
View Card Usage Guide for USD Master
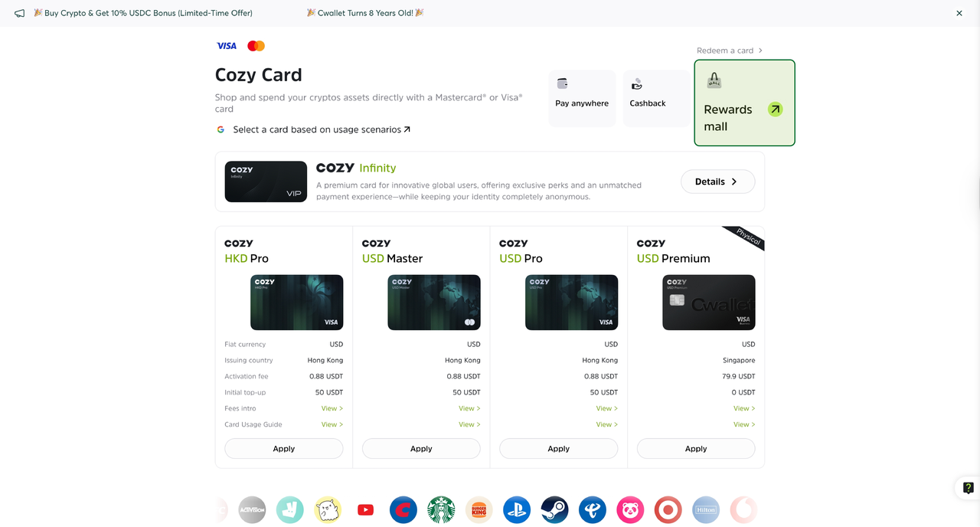469,424
